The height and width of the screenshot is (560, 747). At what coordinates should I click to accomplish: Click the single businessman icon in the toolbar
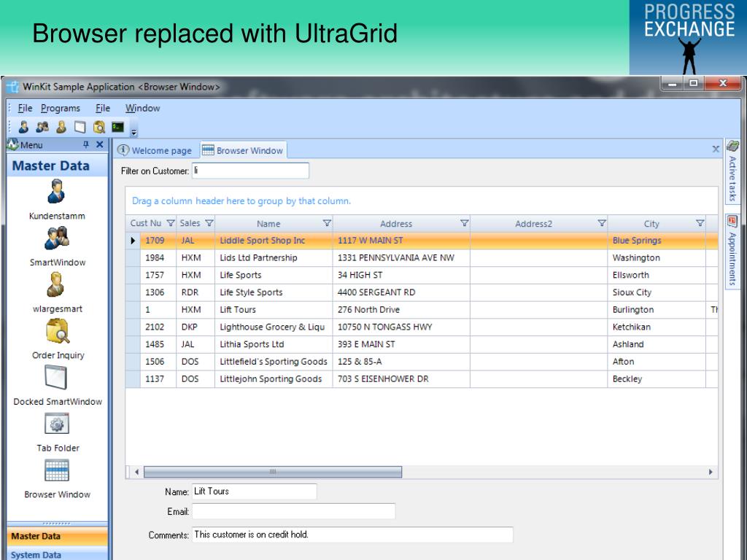(23, 127)
